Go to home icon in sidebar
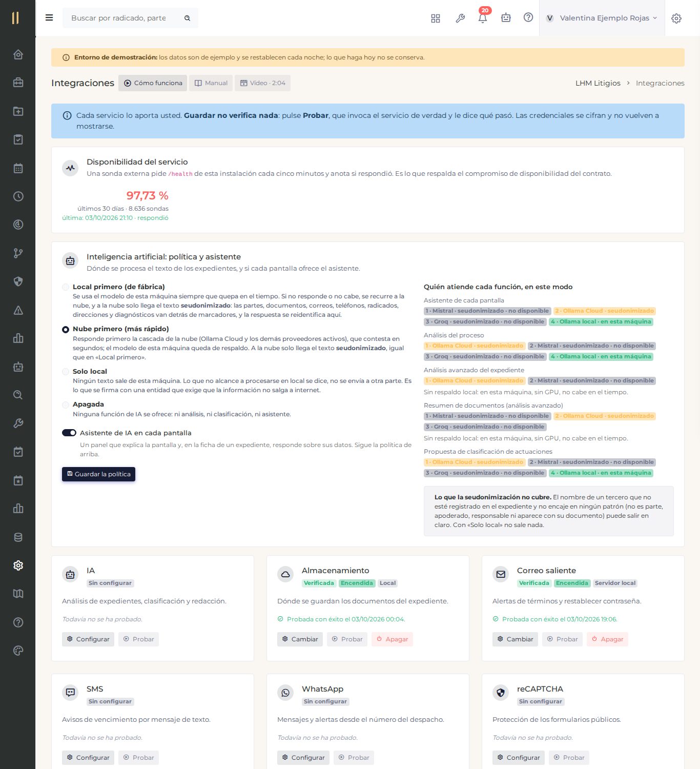The height and width of the screenshot is (769, 700). pyautogui.click(x=18, y=54)
